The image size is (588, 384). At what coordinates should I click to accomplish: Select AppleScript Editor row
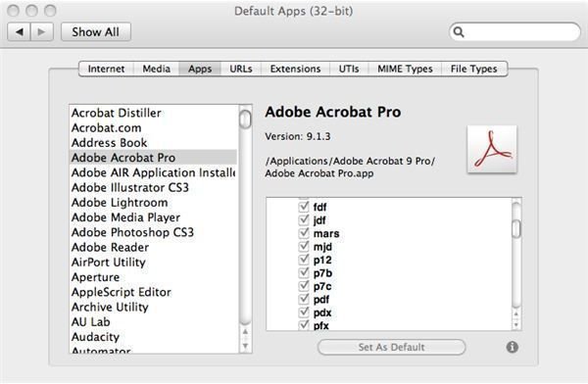(154, 292)
